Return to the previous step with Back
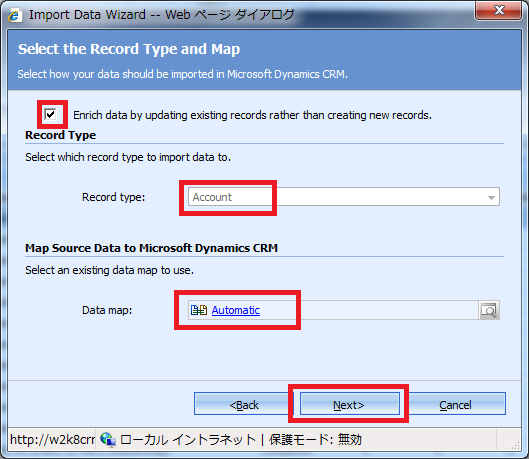Image resolution: width=529 pixels, height=459 pixels. point(244,404)
